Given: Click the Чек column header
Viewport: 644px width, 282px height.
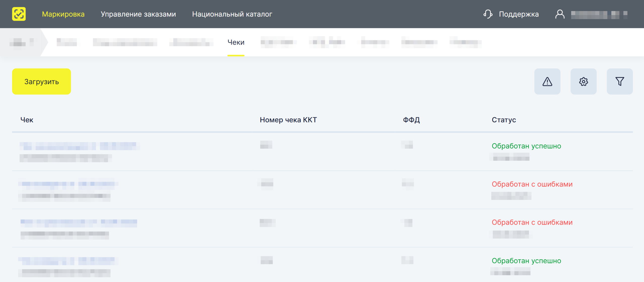Looking at the screenshot, I should coord(27,120).
